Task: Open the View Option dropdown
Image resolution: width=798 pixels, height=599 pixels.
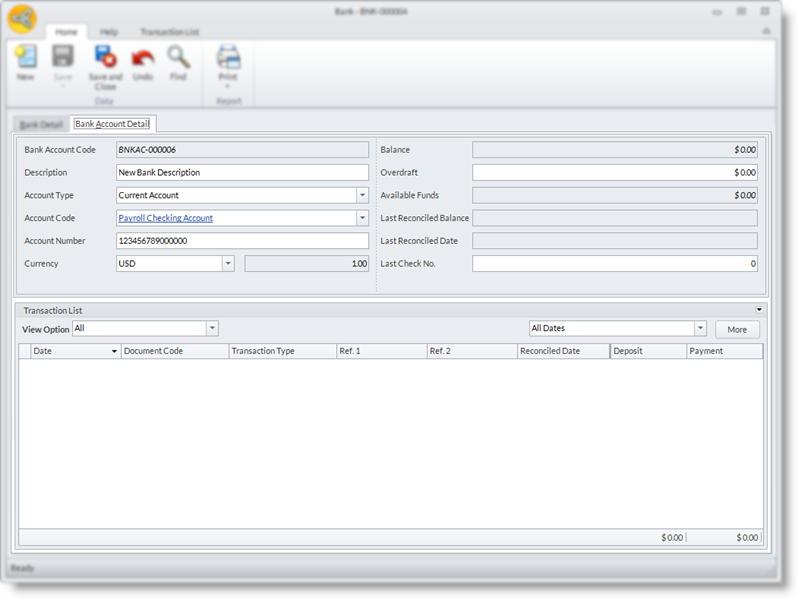Action: [x=212, y=329]
